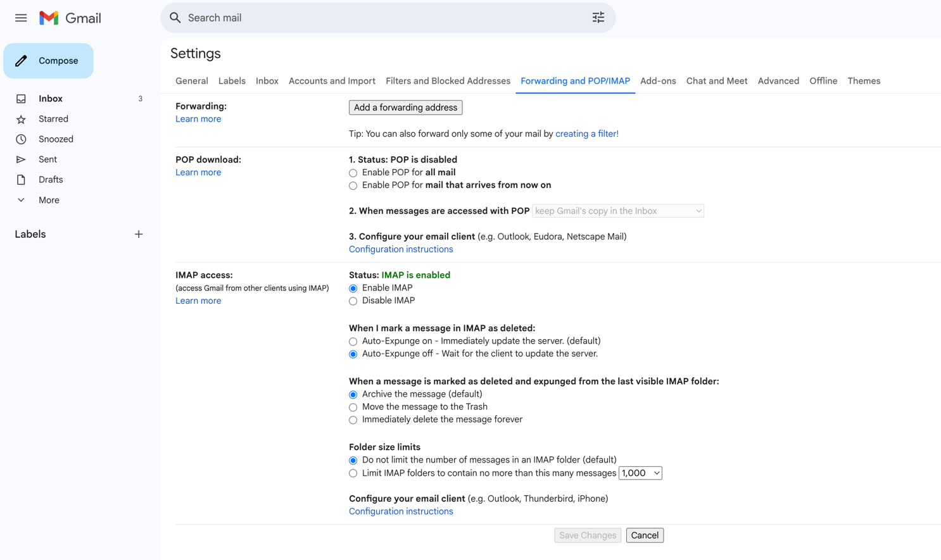Create new label with plus icon

click(139, 234)
